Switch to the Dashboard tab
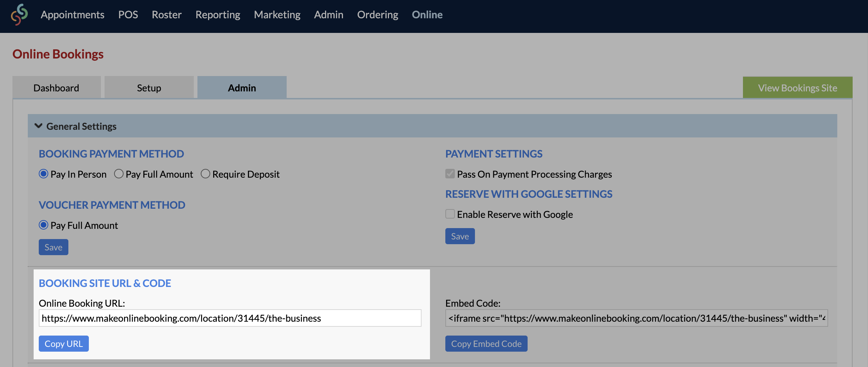This screenshot has height=367, width=868. (56, 88)
